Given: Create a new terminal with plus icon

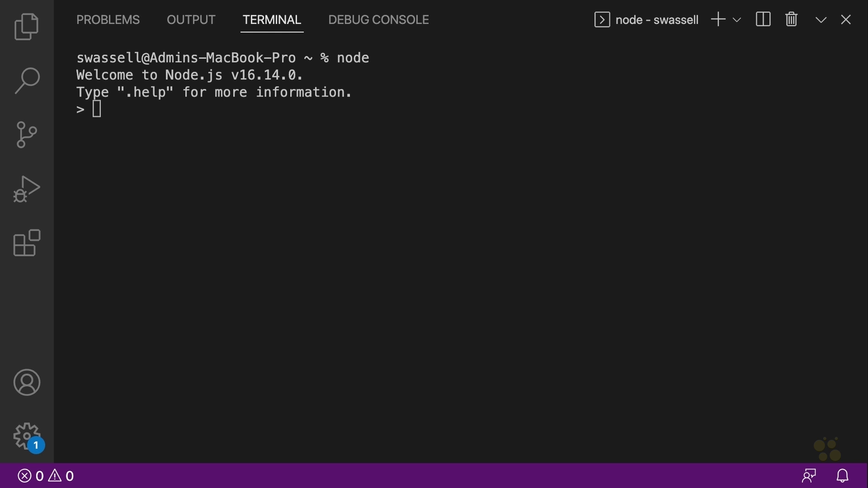Looking at the screenshot, I should 718,19.
